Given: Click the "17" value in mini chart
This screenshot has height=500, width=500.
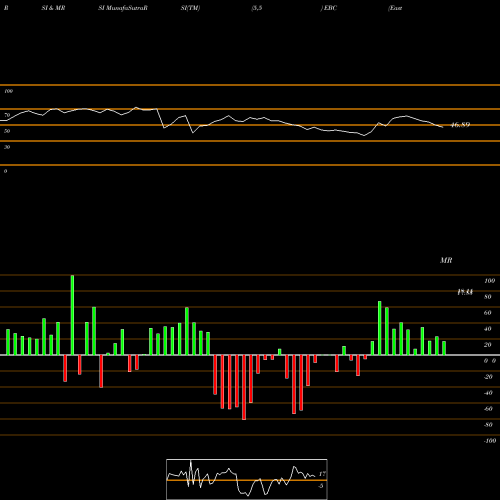Looking at the screenshot, I should [322, 474].
